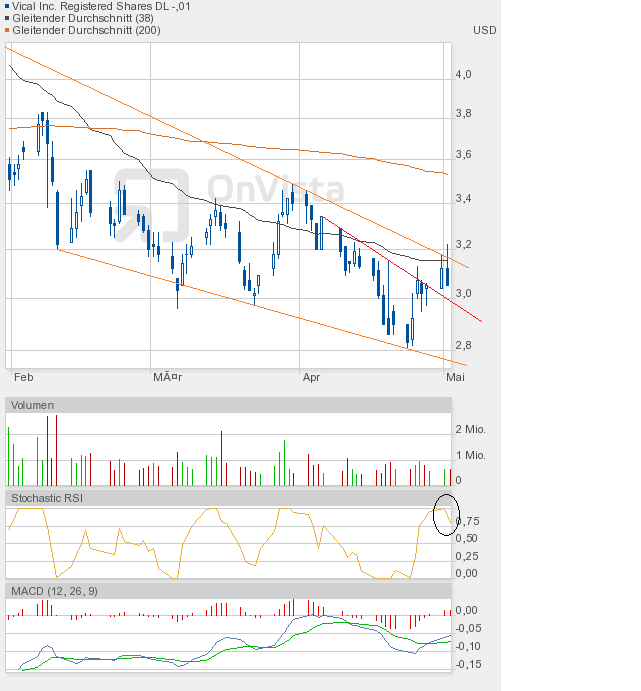Open the Stochastic RSI panel header
The width and height of the screenshot is (641, 691).
(47, 497)
